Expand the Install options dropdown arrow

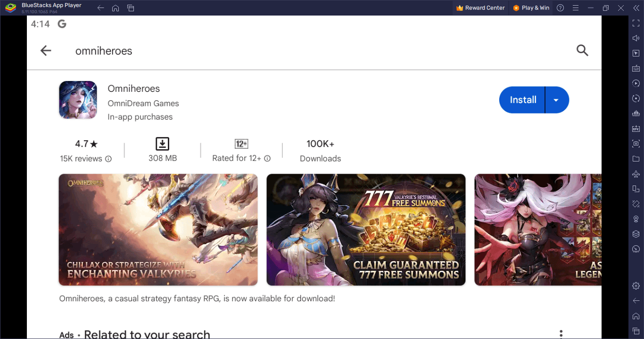pos(556,100)
